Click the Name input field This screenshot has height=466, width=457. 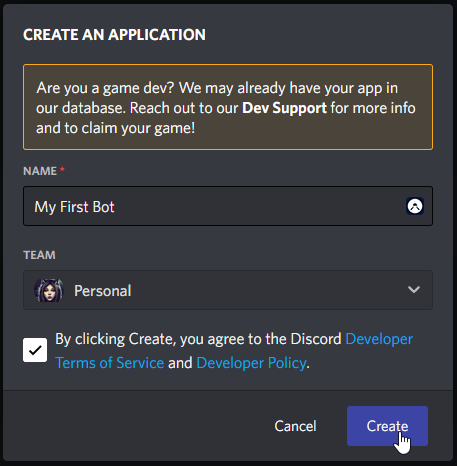pyautogui.click(x=228, y=206)
